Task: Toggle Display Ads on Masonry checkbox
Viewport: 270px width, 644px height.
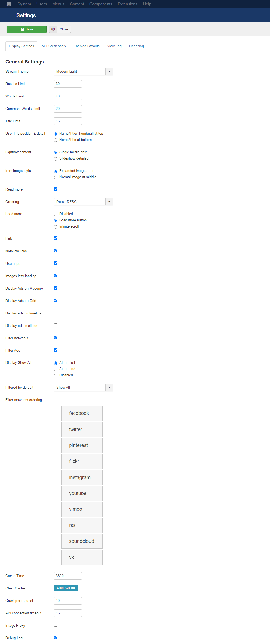Action: tap(56, 288)
